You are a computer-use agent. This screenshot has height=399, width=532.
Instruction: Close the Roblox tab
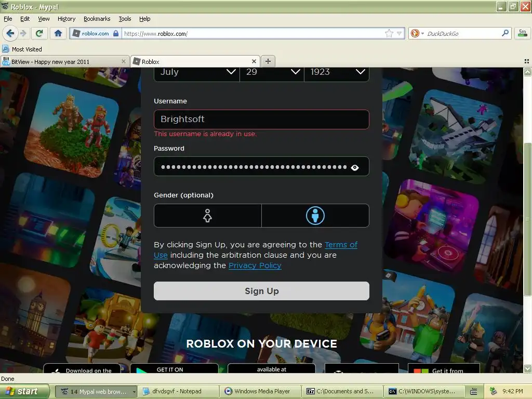(x=254, y=61)
